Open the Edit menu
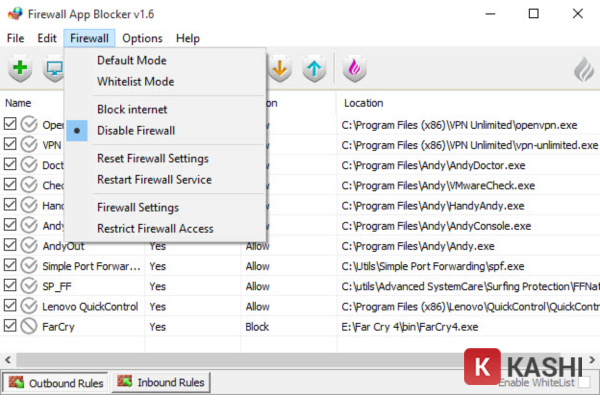Screen dimensions: 600x400 click(x=47, y=38)
